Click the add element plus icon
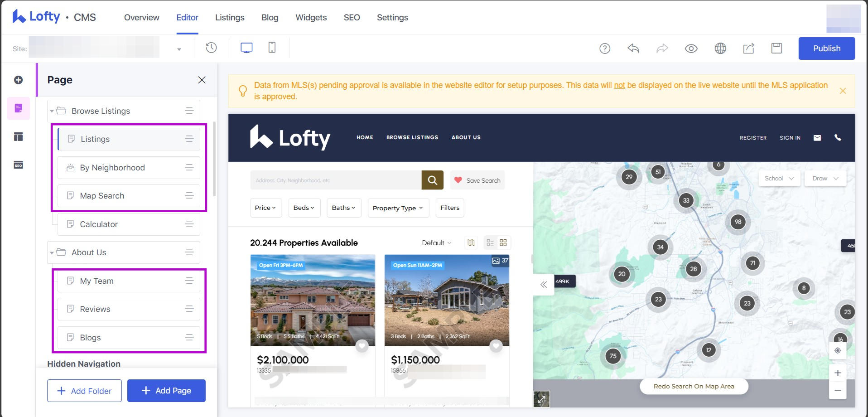 (18, 80)
